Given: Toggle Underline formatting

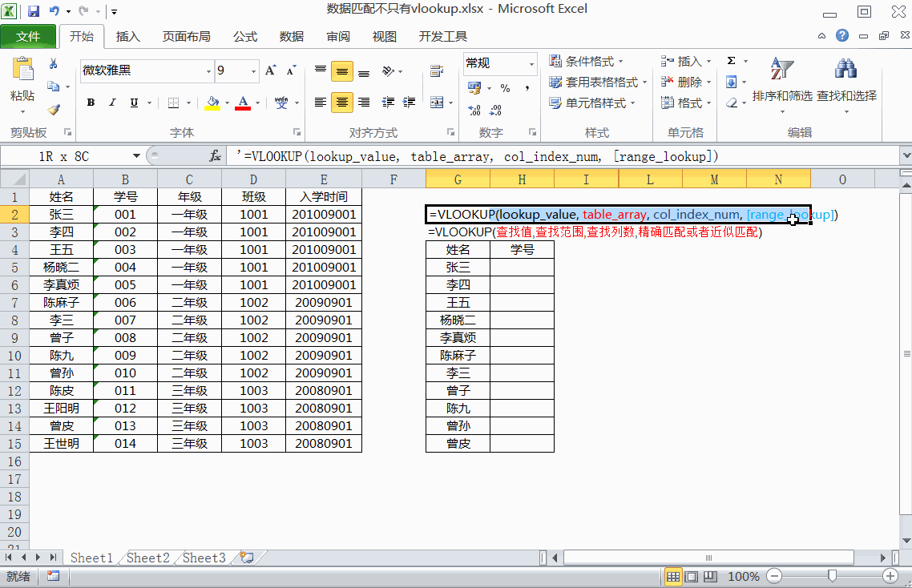Looking at the screenshot, I should (x=134, y=103).
